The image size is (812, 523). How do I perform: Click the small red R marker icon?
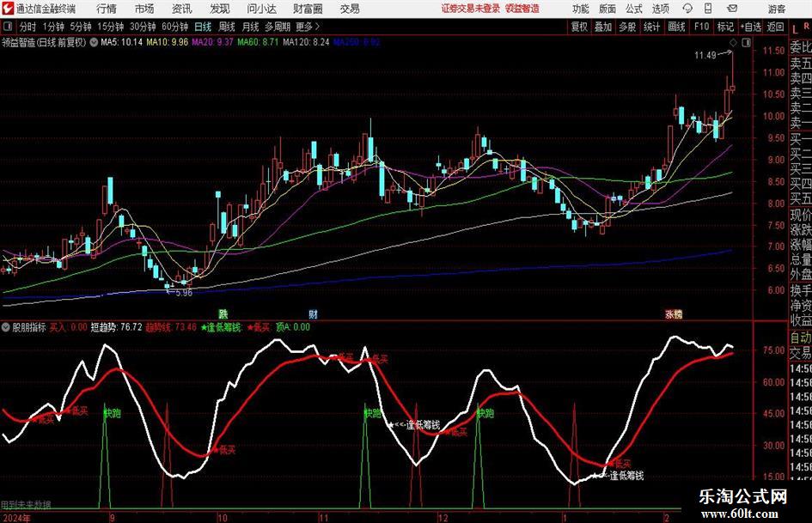coord(806,25)
